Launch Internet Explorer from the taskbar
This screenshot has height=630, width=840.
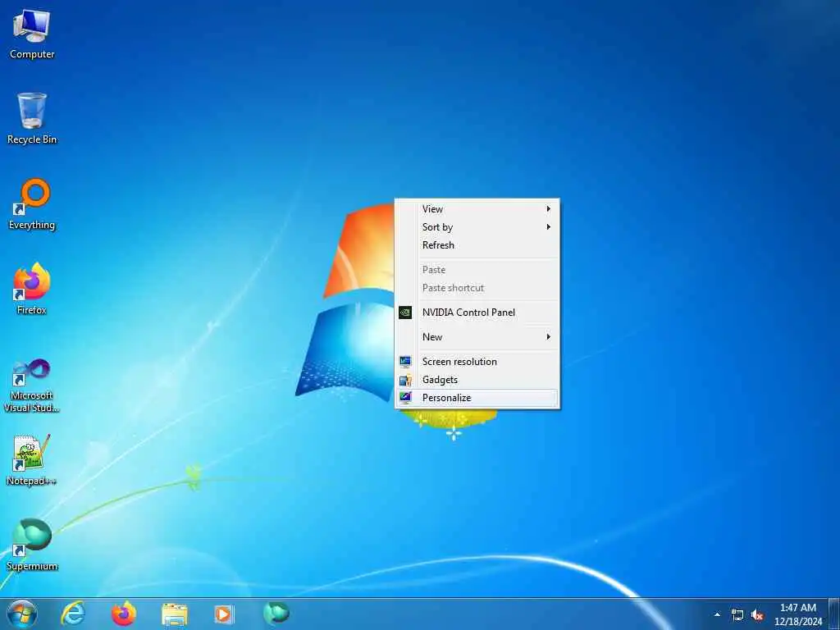[73, 614]
